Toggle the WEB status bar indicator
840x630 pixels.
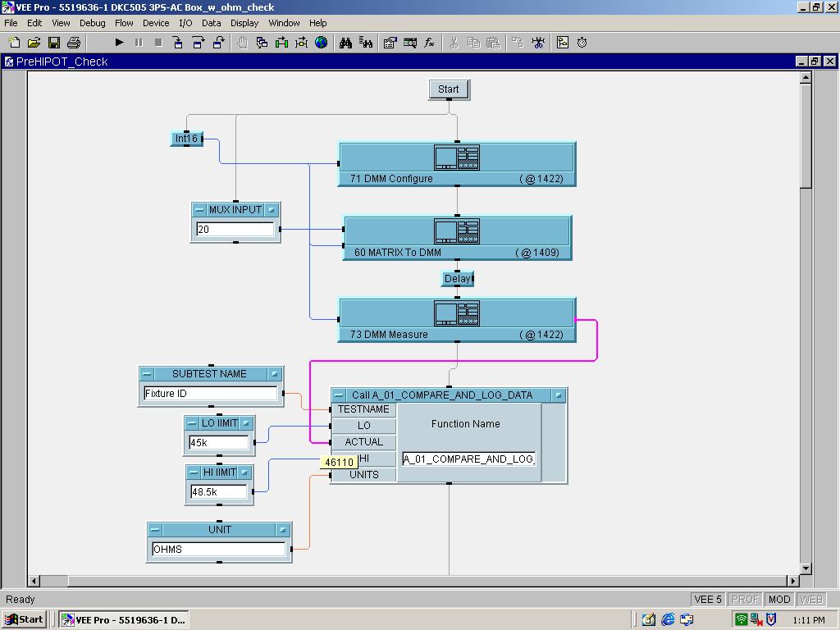pos(810,600)
